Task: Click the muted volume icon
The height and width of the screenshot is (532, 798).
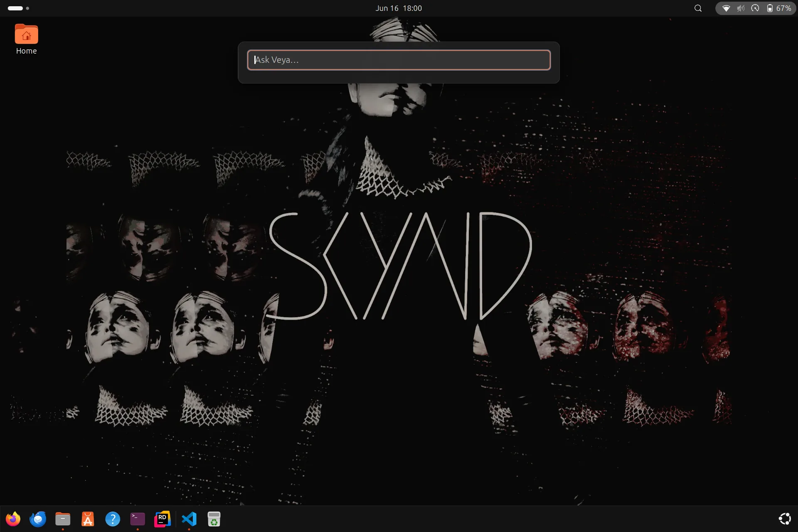Action: [741, 8]
